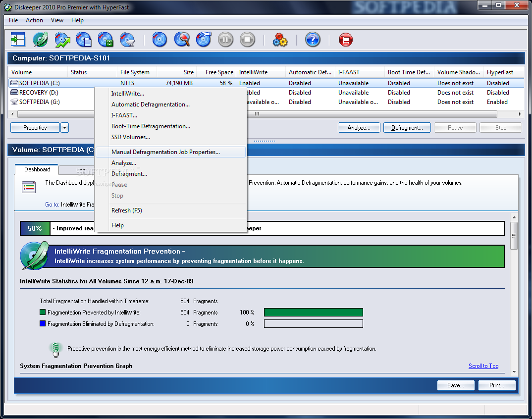Click the volume list scrollbar right arrow
The image size is (532, 419).
pos(520,114)
